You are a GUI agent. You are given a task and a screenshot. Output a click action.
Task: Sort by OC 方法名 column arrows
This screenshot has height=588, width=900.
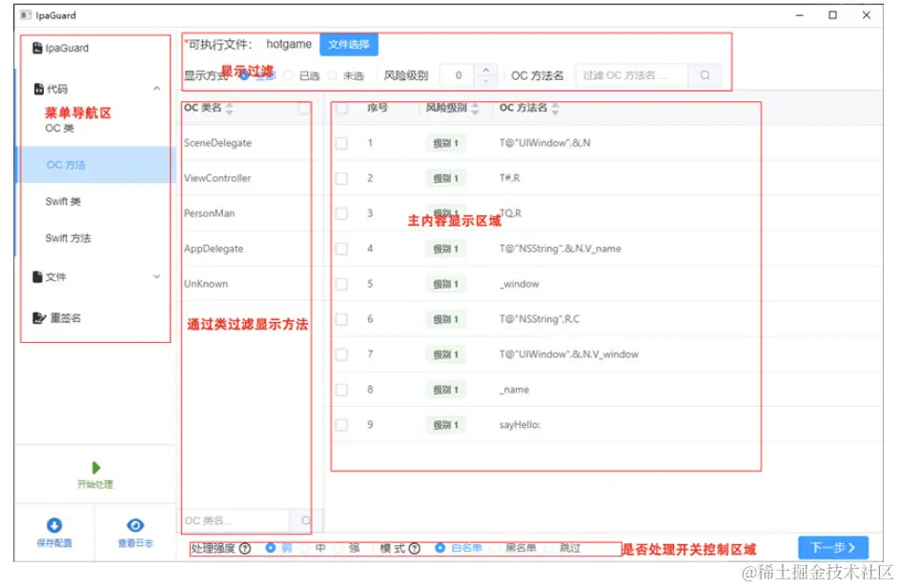(x=555, y=109)
